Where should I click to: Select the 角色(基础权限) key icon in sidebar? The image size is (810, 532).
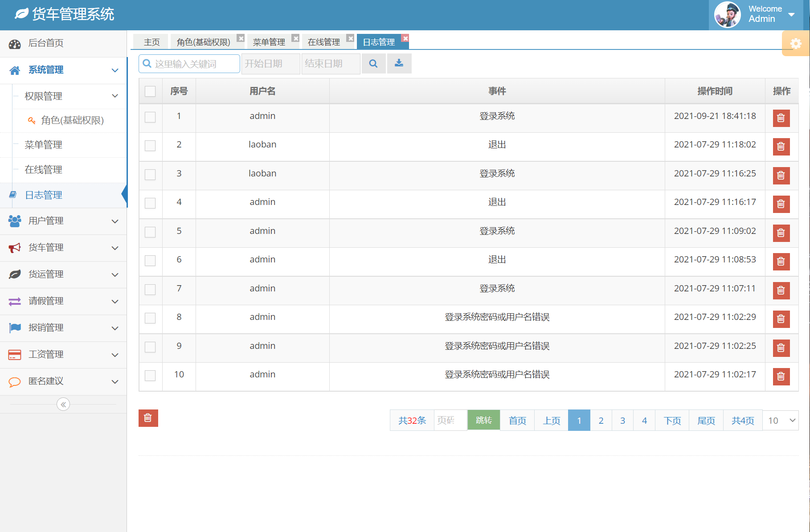tap(31, 120)
